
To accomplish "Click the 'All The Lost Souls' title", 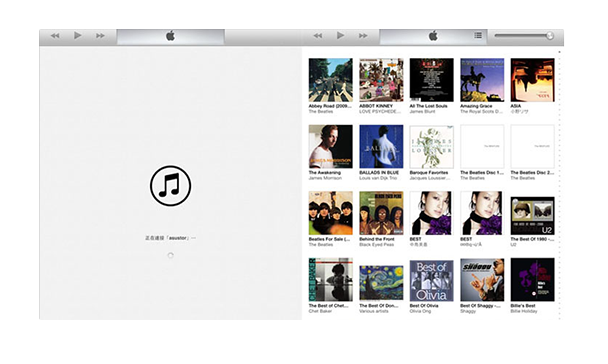I will (x=428, y=106).
